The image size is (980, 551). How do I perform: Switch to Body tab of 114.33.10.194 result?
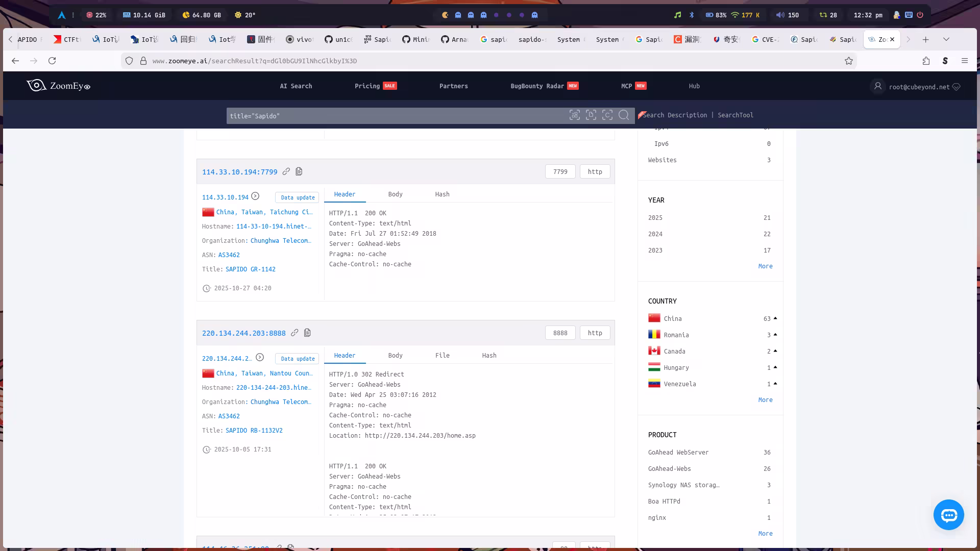395,194
